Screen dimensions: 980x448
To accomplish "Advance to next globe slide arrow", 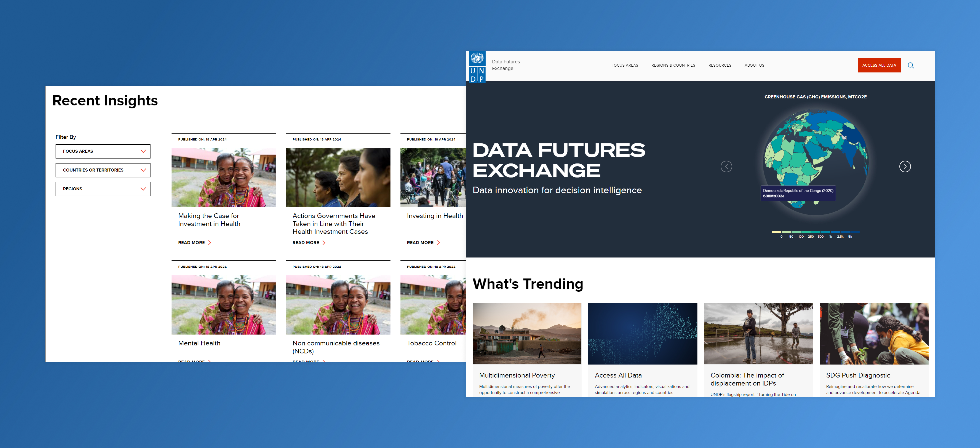I will tap(905, 167).
